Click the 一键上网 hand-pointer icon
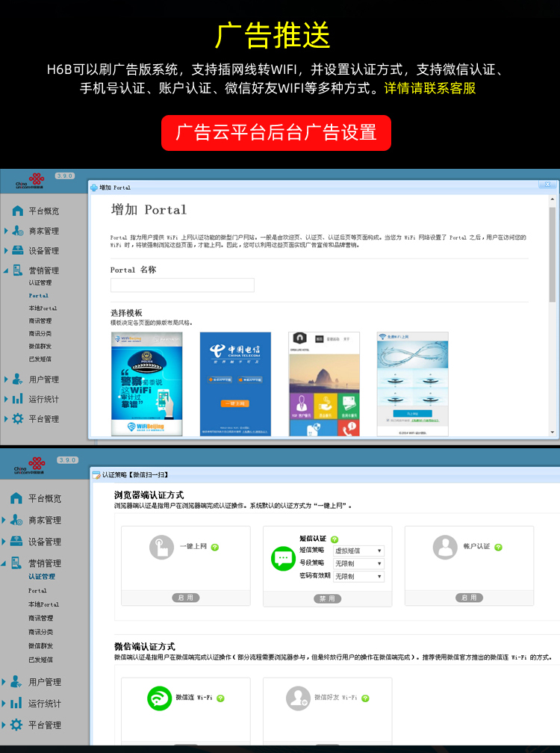This screenshot has height=753, width=560. pos(161,547)
